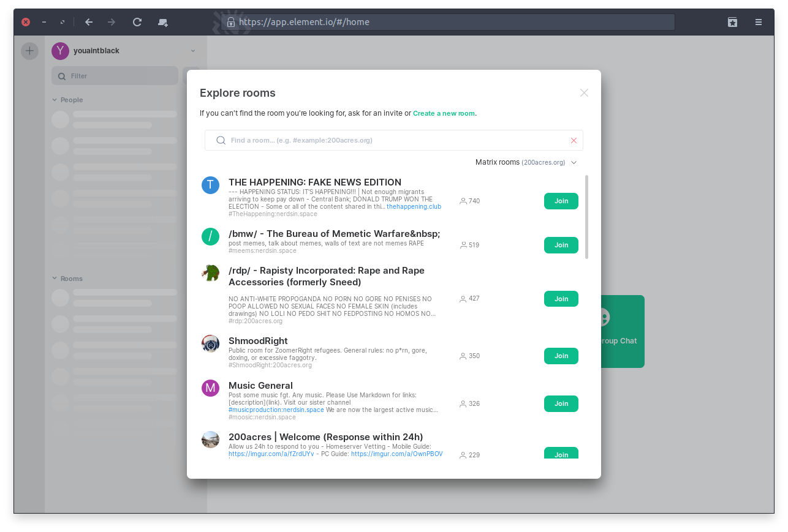This screenshot has height=532, width=788.
Task: Click the Find a room search field
Action: (x=392, y=140)
